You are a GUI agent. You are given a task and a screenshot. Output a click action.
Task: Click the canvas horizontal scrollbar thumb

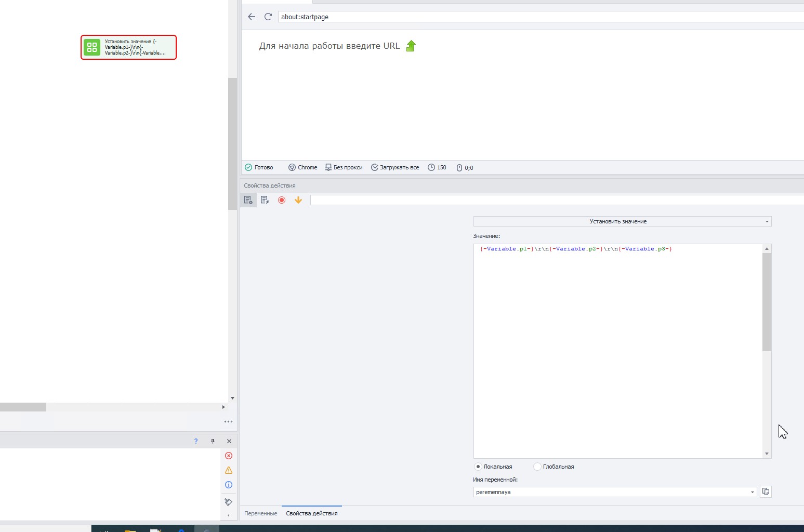tap(23, 407)
